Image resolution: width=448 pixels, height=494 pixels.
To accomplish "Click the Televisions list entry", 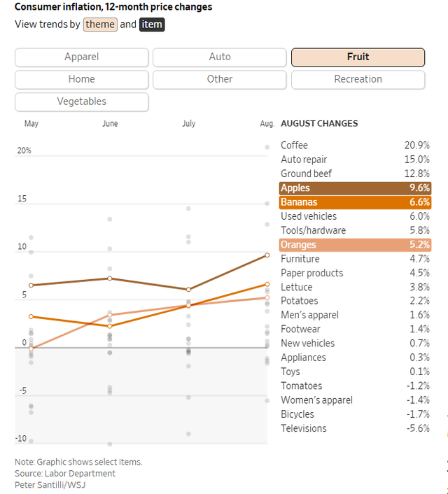I will [x=355, y=428].
